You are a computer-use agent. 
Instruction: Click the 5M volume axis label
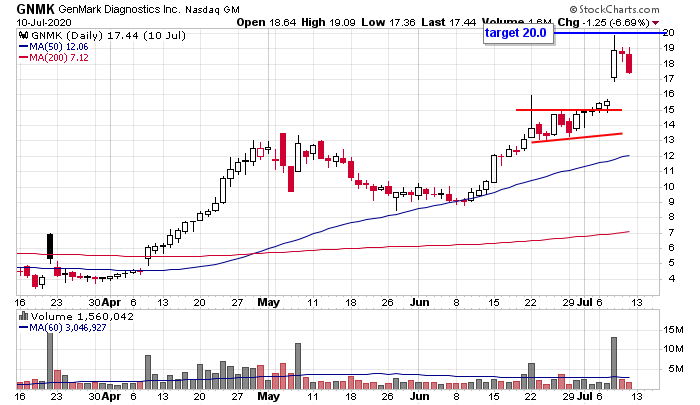(676, 369)
